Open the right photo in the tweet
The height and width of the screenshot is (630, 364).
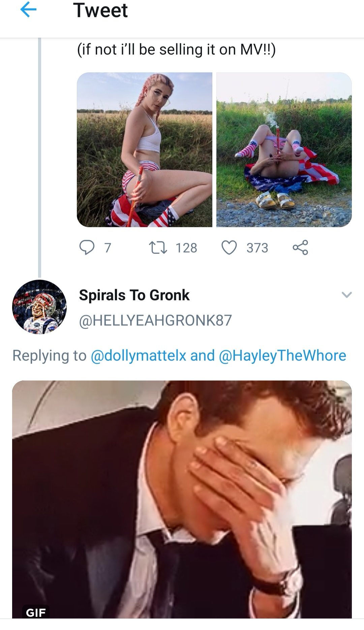[x=284, y=150]
